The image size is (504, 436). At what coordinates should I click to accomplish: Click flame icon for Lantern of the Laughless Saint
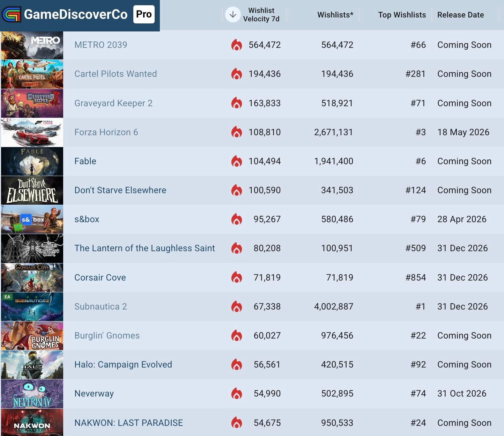pyautogui.click(x=237, y=248)
